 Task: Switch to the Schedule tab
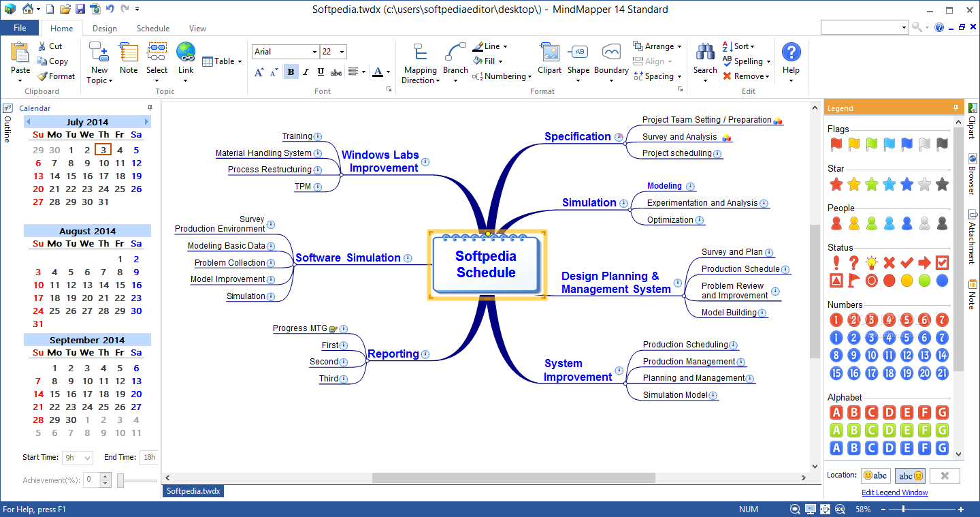tap(153, 29)
